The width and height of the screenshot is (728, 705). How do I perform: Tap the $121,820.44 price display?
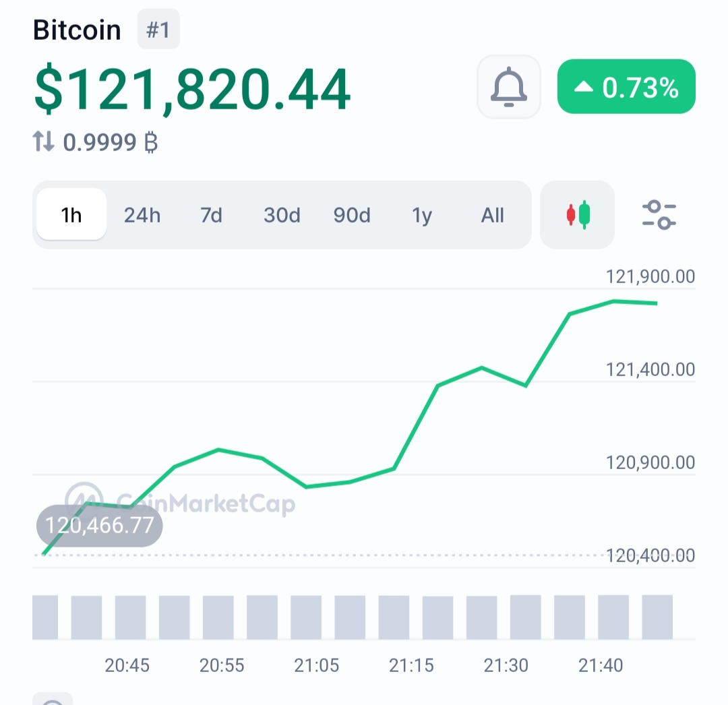tap(192, 89)
